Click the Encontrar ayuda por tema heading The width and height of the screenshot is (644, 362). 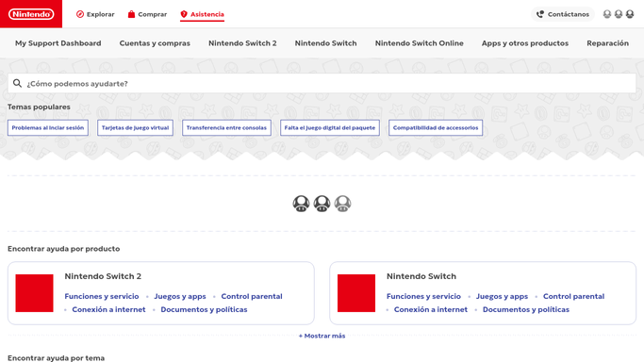tap(57, 358)
